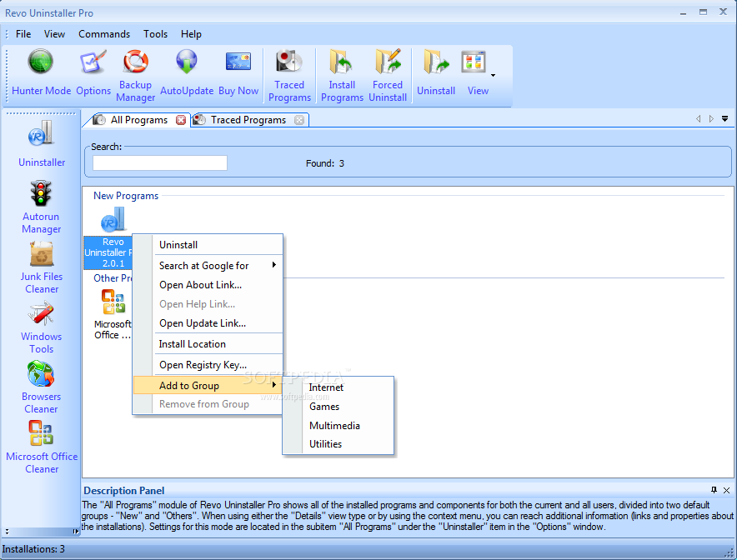This screenshot has height=560, width=737.
Task: Activate Hunter Mode toolbar icon
Action: click(41, 62)
